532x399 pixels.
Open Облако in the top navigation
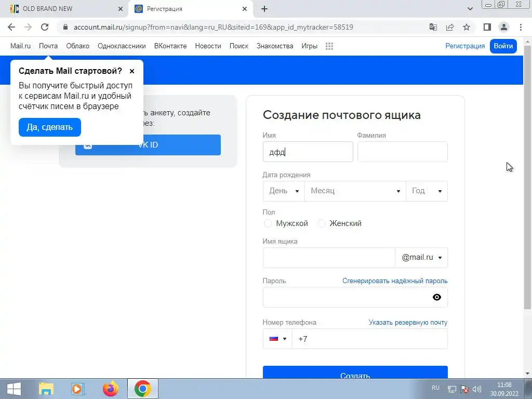pyautogui.click(x=78, y=46)
